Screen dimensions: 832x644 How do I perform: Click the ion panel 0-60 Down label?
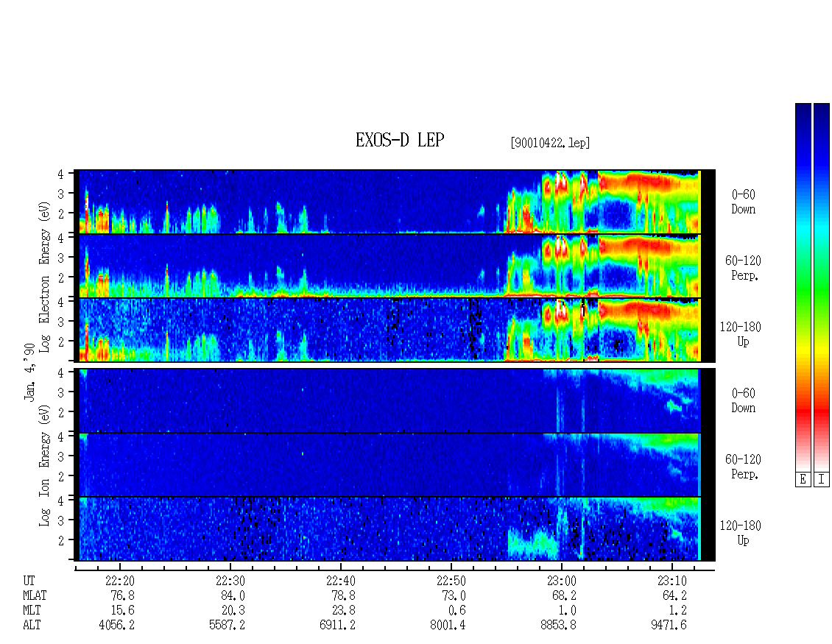(744, 400)
